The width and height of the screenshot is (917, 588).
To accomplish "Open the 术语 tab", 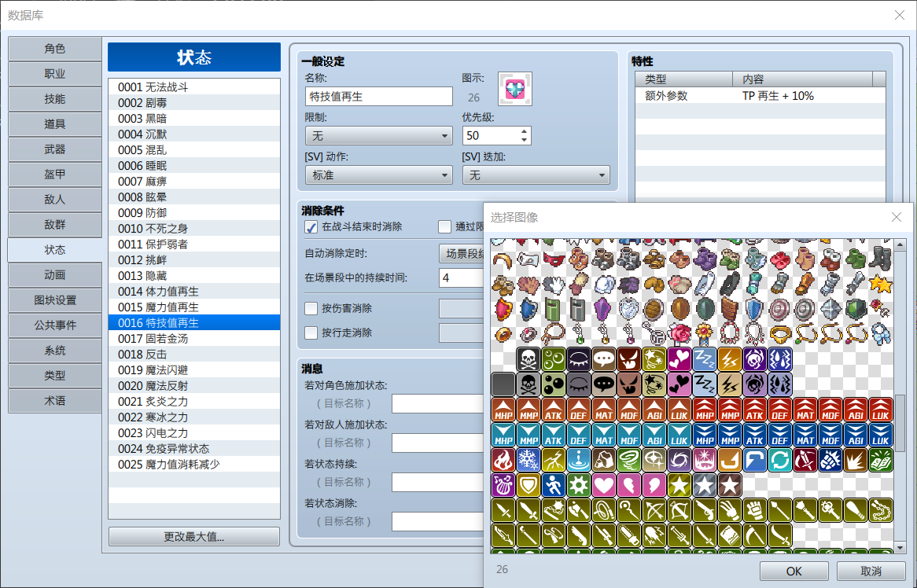I will (x=55, y=400).
